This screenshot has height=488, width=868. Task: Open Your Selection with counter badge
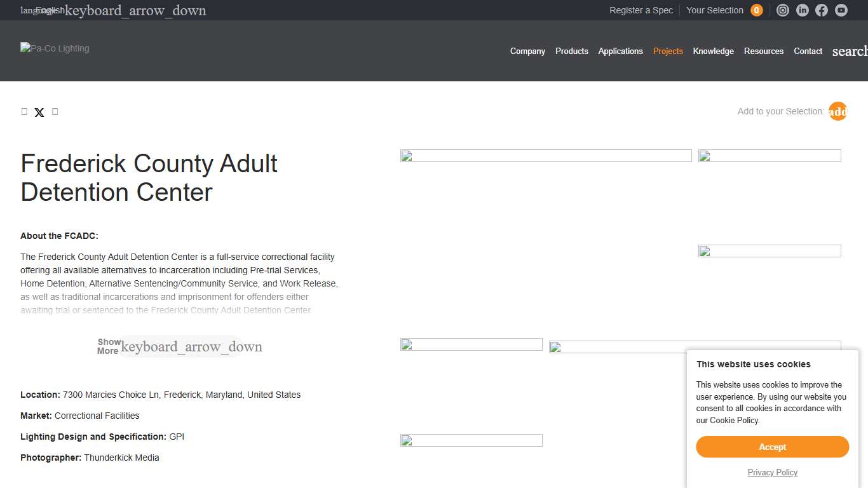(x=724, y=10)
